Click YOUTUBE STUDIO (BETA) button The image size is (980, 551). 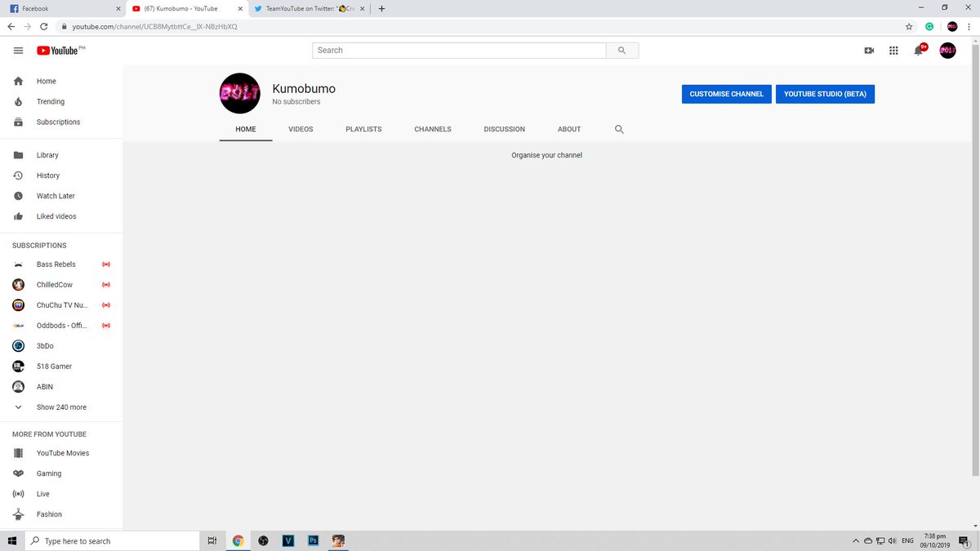(x=825, y=94)
